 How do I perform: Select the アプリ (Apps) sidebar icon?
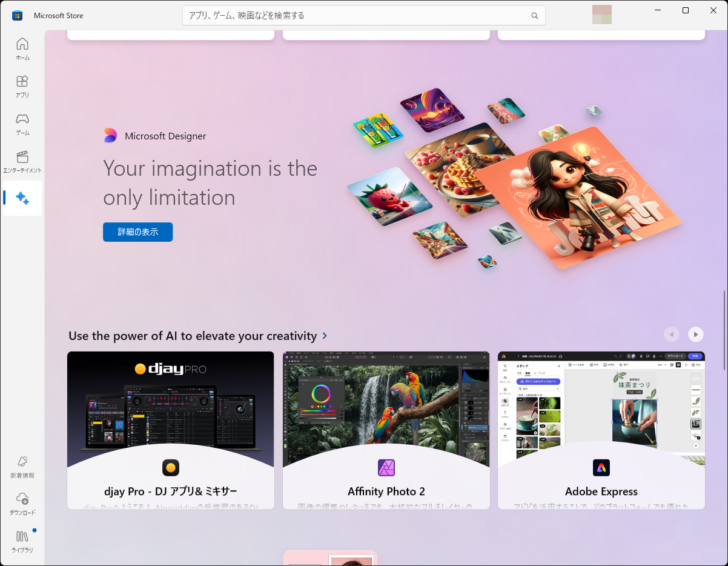(x=22, y=85)
